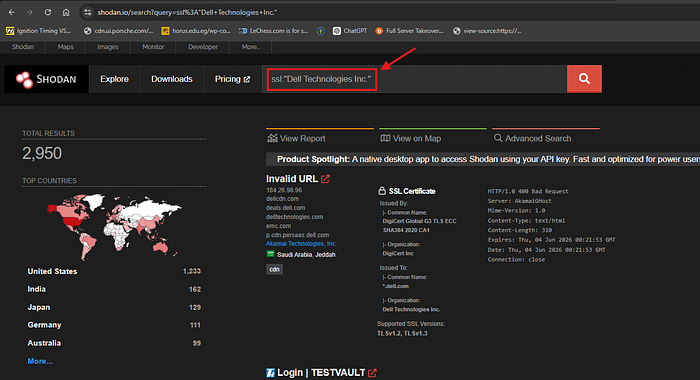Click hostname p.cdn.persaas.dell.com
Viewport: 700px width, 380px height.
pos(298,235)
